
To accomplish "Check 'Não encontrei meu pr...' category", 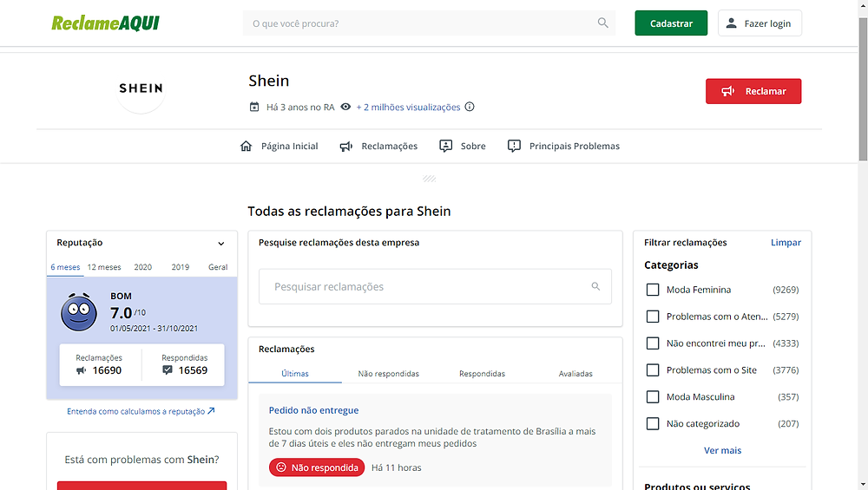I will [x=653, y=343].
